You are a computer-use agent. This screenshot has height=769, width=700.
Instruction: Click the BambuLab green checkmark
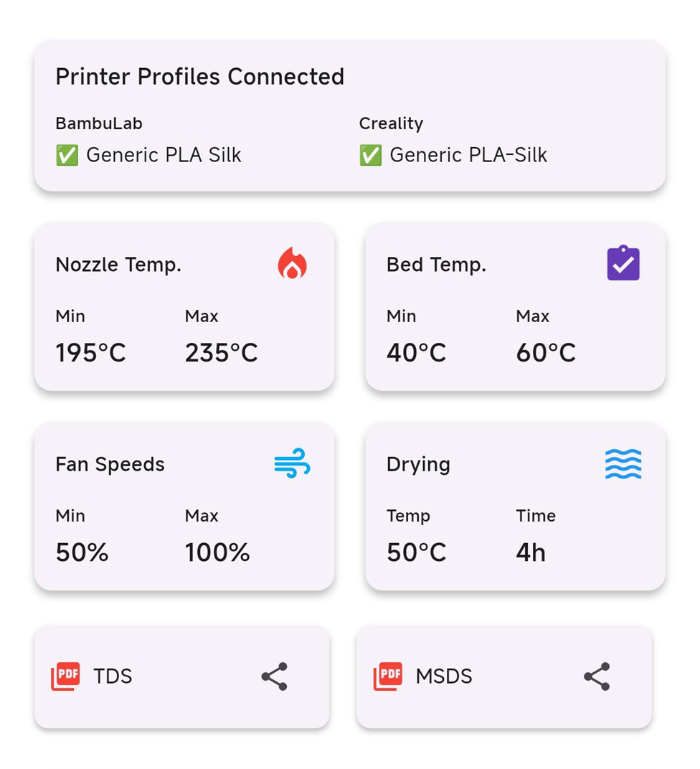point(67,155)
